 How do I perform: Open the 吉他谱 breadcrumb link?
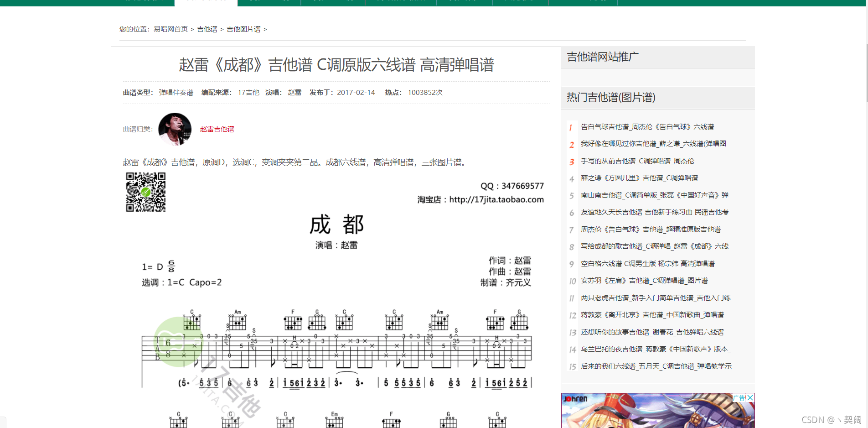point(207,29)
